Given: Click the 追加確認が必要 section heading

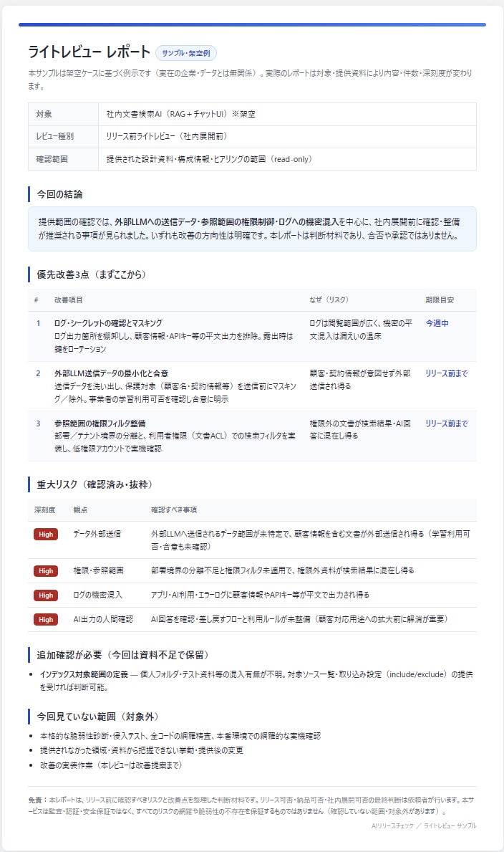Looking at the screenshot, I should coord(123,655).
